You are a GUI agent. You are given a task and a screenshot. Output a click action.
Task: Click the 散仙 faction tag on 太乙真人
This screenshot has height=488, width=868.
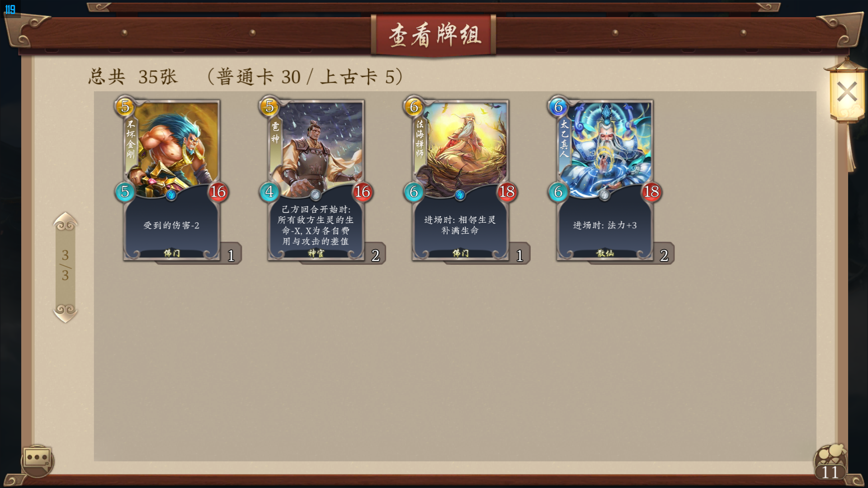click(605, 253)
